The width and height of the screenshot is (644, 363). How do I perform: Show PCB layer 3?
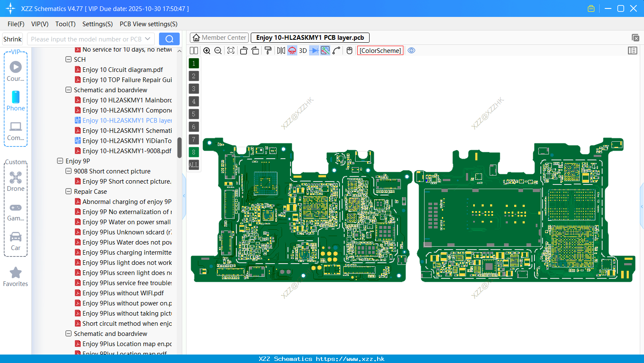pos(194,88)
